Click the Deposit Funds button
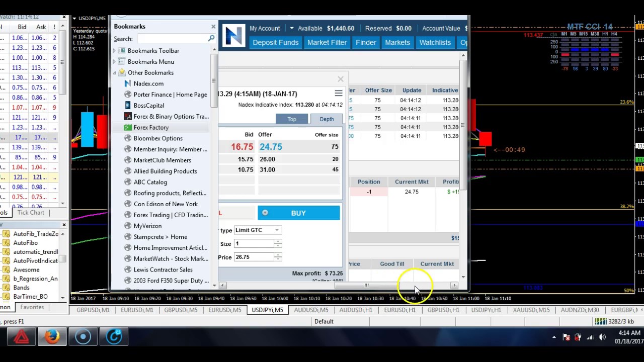This screenshot has height=362, width=644. [275, 43]
